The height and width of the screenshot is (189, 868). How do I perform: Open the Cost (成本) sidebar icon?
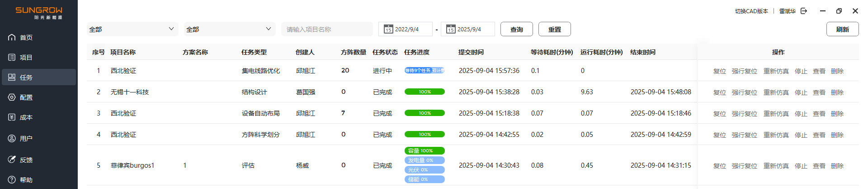click(12, 117)
